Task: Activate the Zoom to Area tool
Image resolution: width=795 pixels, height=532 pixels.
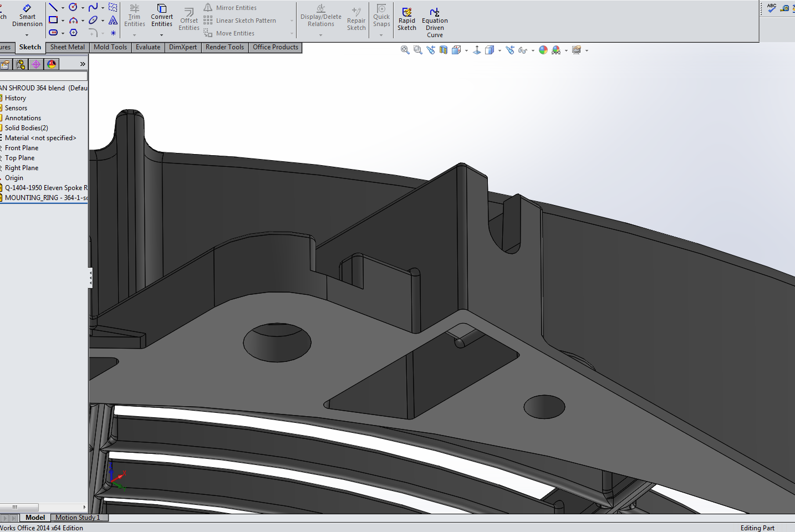Action: (417, 50)
